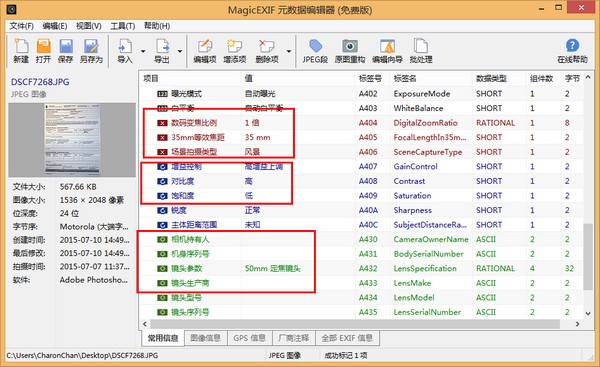Viewport: 600px width, 367px height.
Task: Click the 另存为 save-as icon
Action: [91, 51]
